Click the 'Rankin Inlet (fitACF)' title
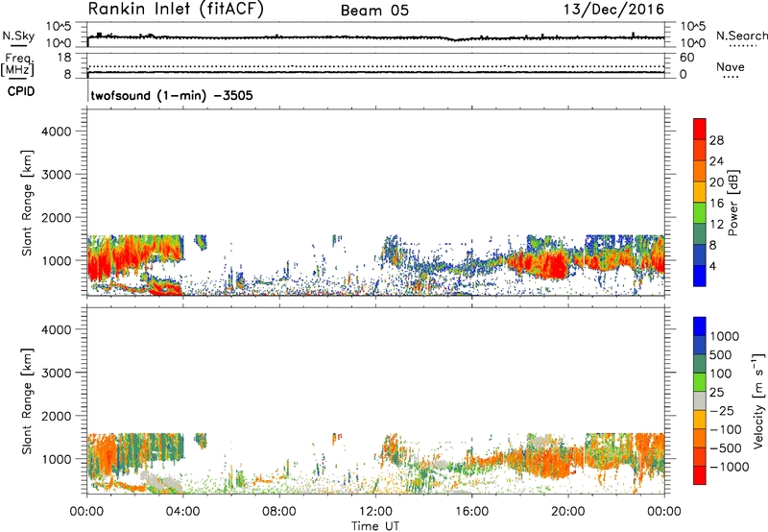The image size is (768, 532). pyautogui.click(x=175, y=10)
